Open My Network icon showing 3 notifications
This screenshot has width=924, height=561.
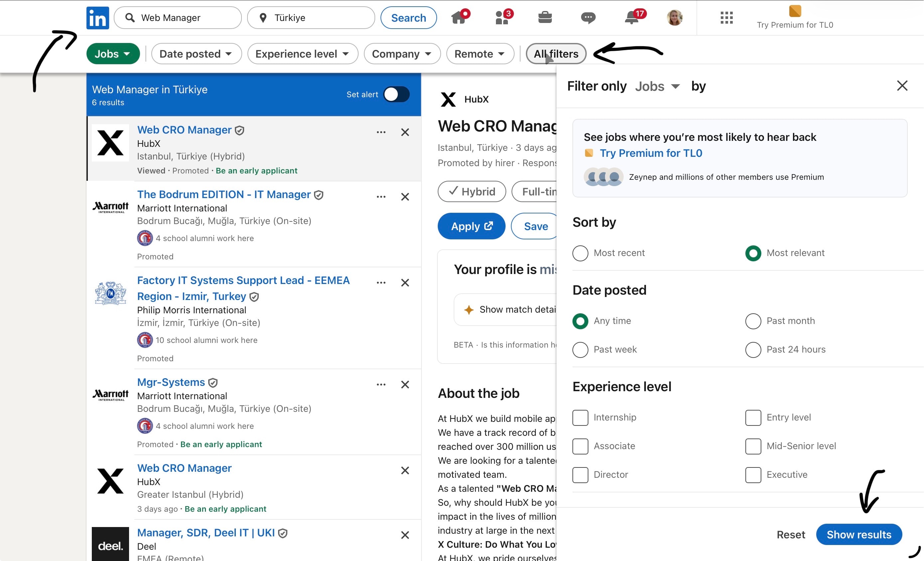[503, 17]
